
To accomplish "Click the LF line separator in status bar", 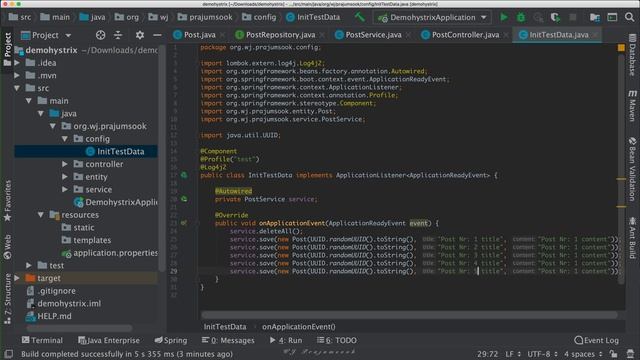I will tap(513, 354).
